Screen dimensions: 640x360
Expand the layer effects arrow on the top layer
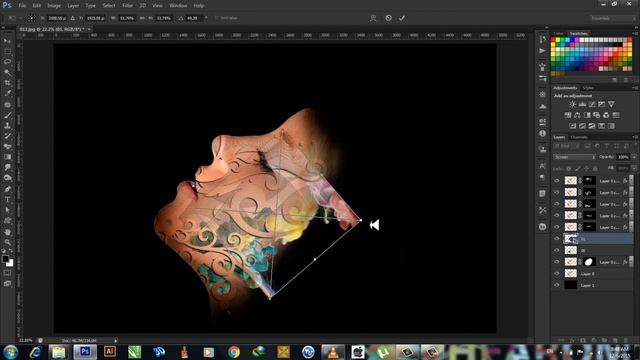point(631,180)
